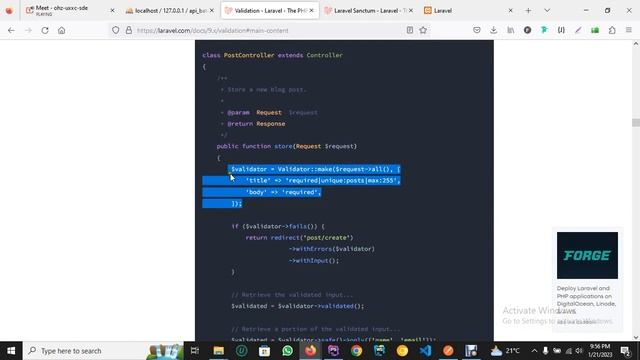The width and height of the screenshot is (640, 360).
Task: Open the Firefox downloads panel
Action: (493, 30)
